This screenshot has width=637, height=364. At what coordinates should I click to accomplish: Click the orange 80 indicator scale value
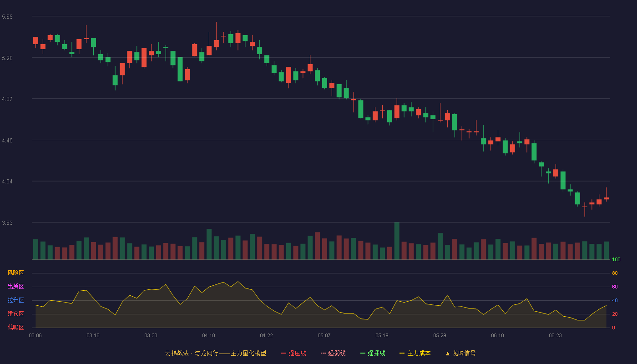[615, 273]
